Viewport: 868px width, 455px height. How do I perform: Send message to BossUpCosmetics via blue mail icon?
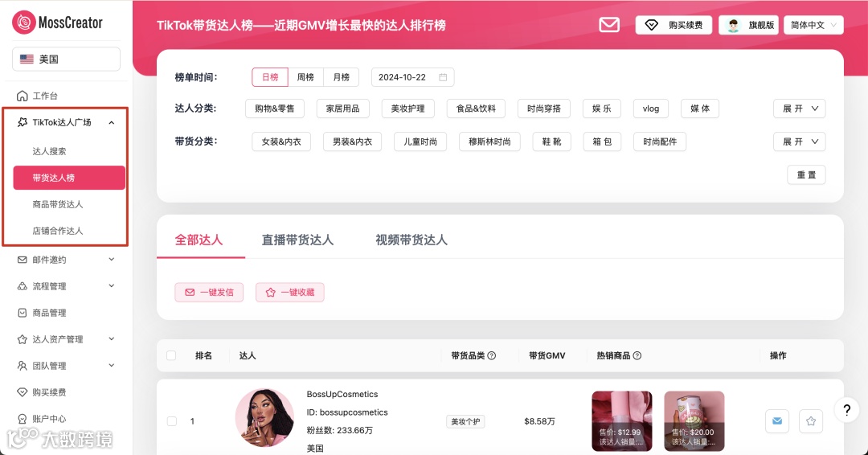(777, 421)
